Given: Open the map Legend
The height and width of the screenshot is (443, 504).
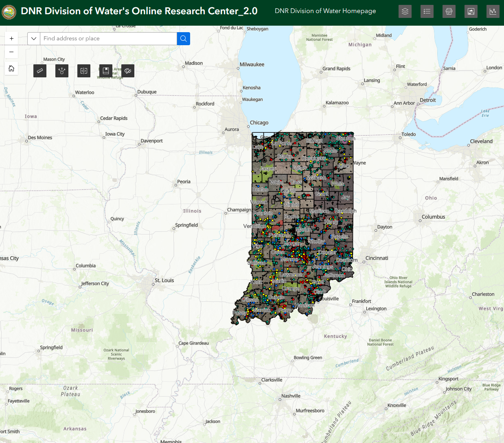Looking at the screenshot, I should click(x=427, y=11).
